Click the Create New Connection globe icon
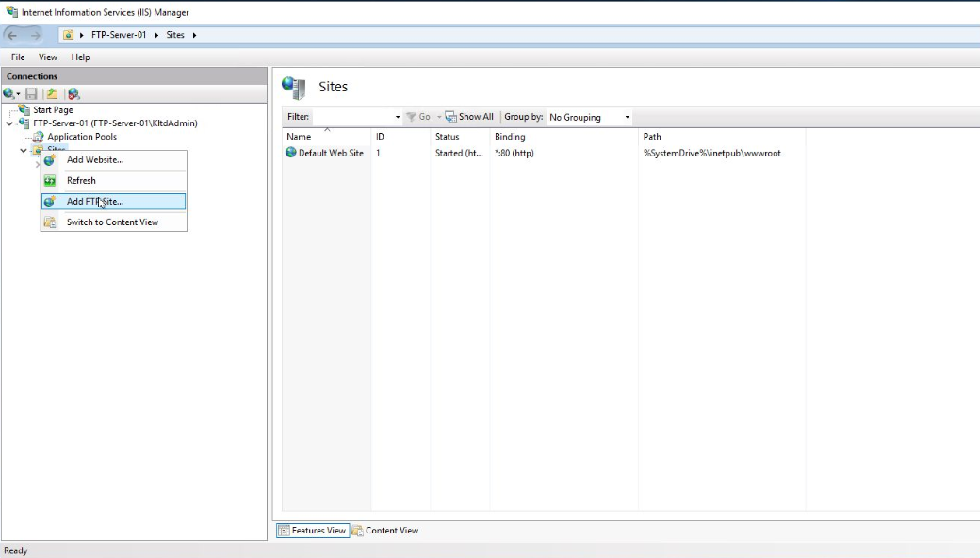Image resolution: width=980 pixels, height=558 pixels. point(8,93)
